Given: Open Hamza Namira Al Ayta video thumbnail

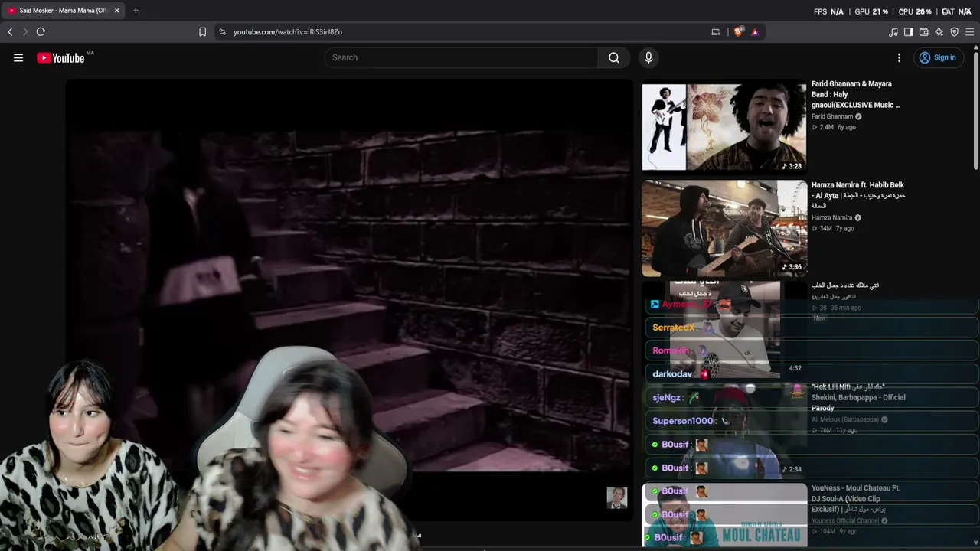Looking at the screenshot, I should (x=724, y=228).
